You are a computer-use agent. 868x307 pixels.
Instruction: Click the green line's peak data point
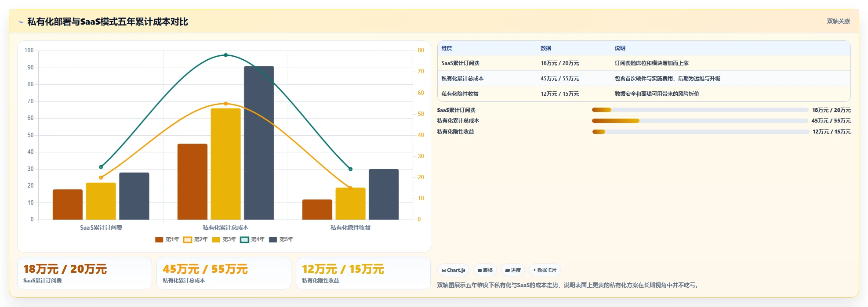tap(226, 55)
